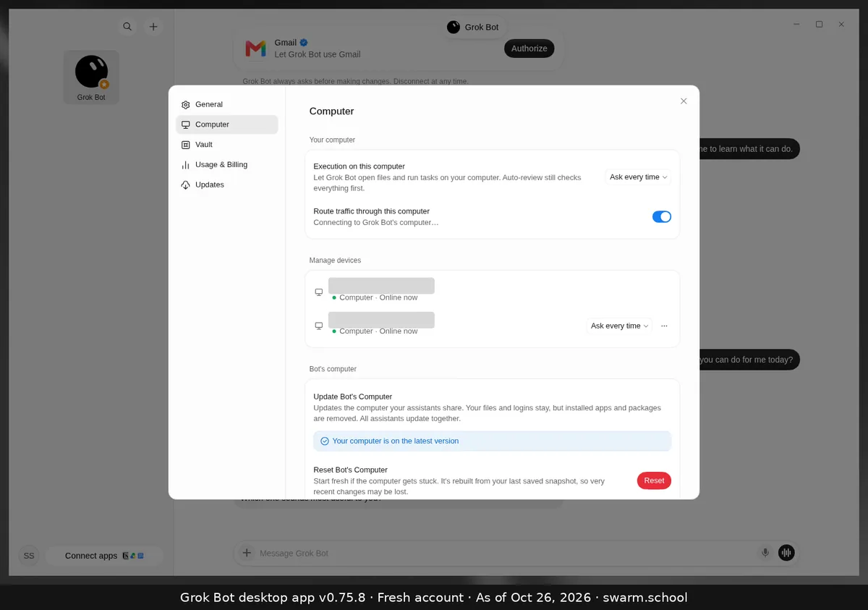Click the 'Update Bot's Computer' heading
Screen dimensions: 868x610
point(353,397)
